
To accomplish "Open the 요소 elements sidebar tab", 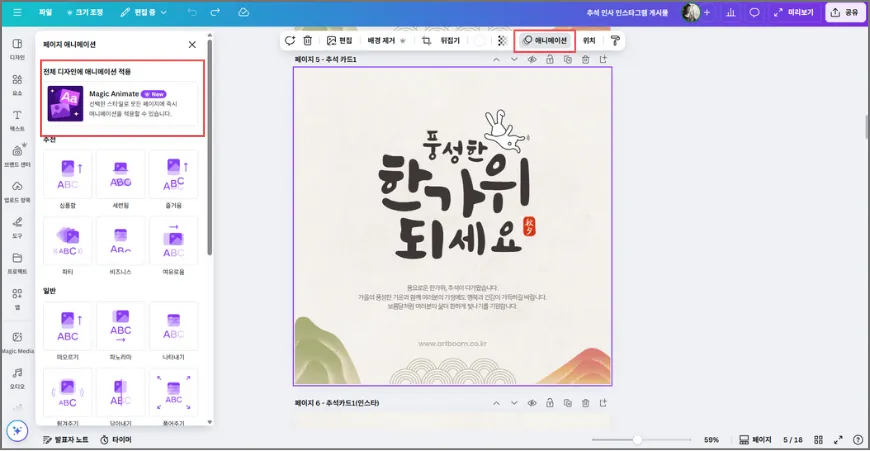I will [x=17, y=85].
